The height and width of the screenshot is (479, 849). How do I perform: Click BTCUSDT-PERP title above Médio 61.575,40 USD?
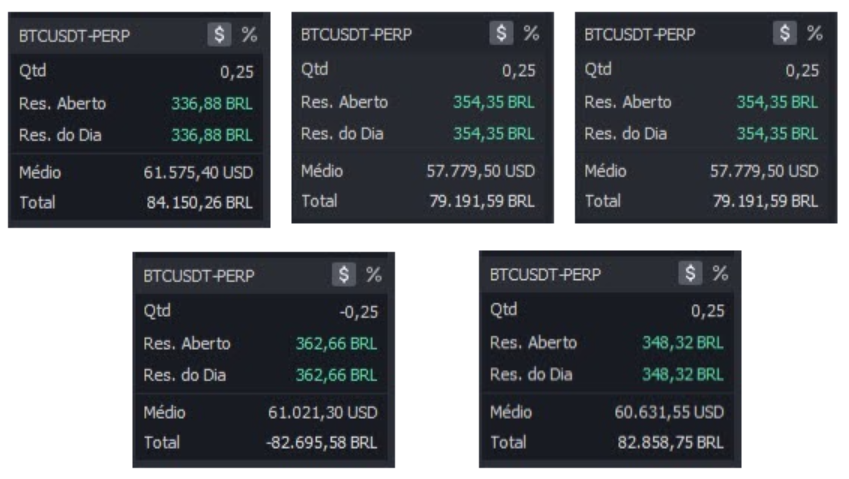(x=75, y=36)
